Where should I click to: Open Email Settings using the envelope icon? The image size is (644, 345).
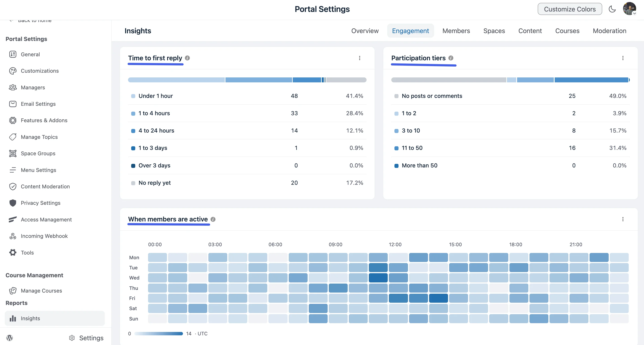click(x=13, y=104)
